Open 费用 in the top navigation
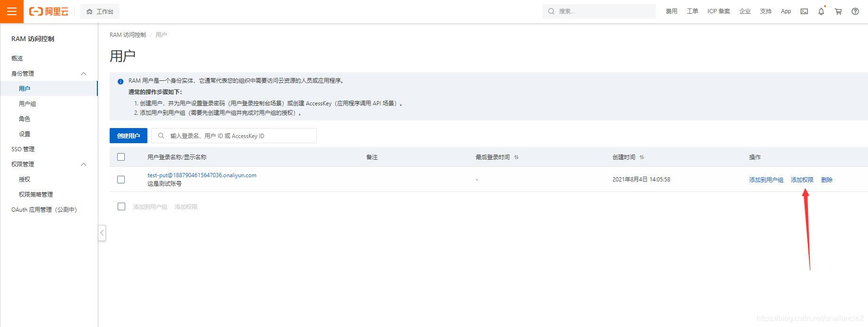The height and width of the screenshot is (327, 868). (671, 11)
